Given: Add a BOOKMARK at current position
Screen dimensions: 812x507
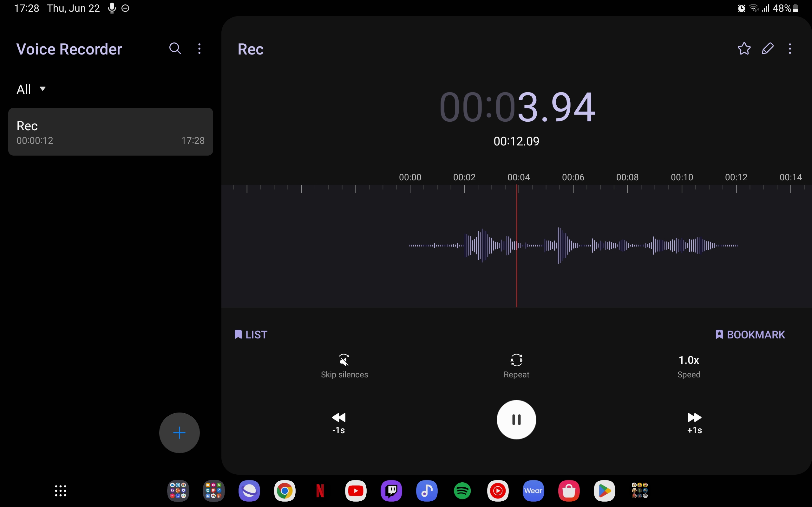Looking at the screenshot, I should (750, 335).
